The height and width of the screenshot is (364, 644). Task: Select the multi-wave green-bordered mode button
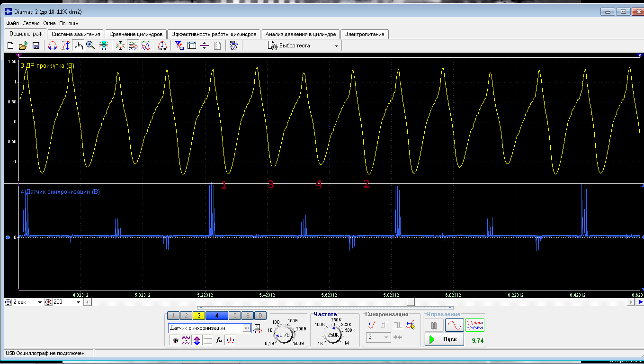[x=475, y=325]
